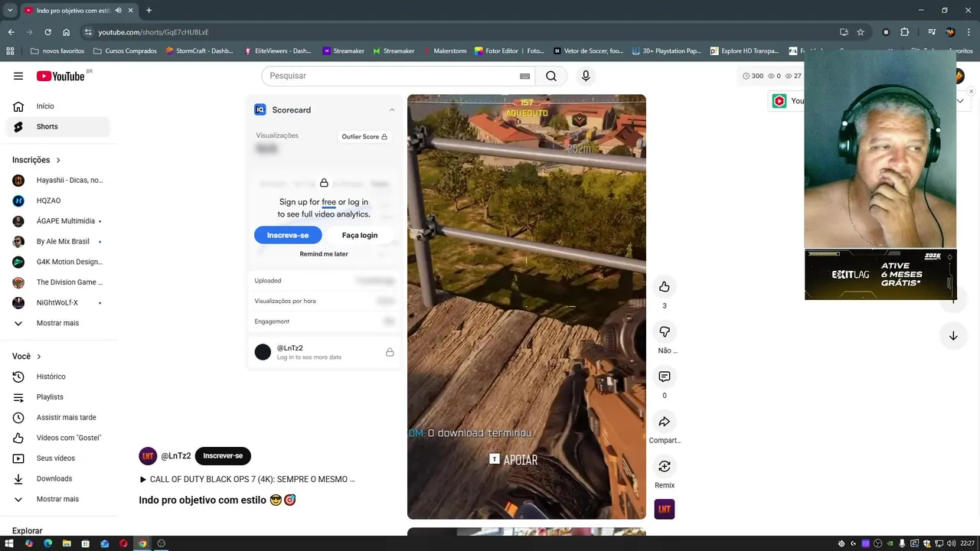980x551 pixels.
Task: Click the Faça login button
Action: (360, 235)
